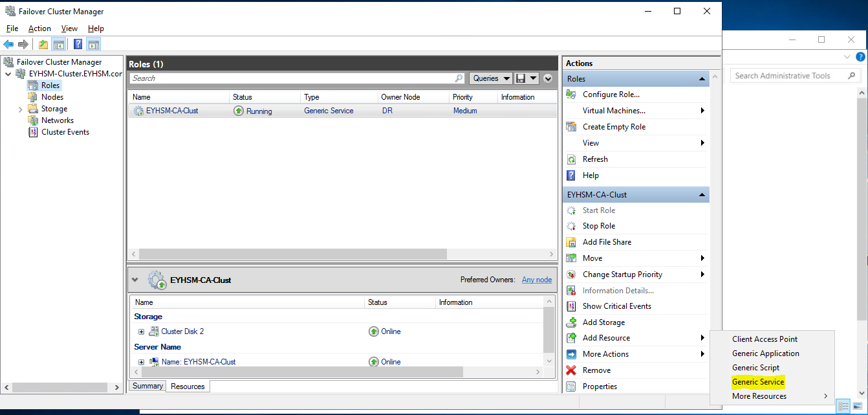The height and width of the screenshot is (415, 868).
Task: Choose Generic Script from the submenu
Action: tap(755, 368)
